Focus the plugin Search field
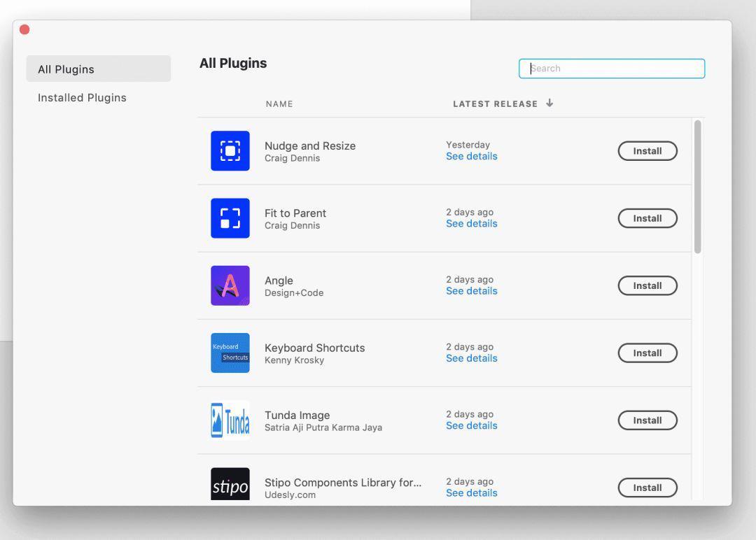 [x=612, y=69]
